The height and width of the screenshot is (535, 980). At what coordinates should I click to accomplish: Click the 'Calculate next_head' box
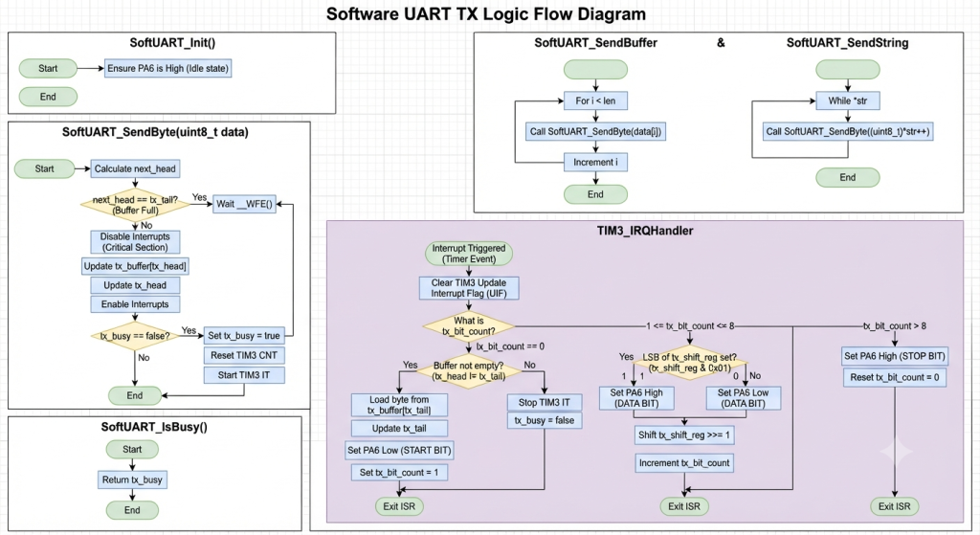tap(135, 168)
